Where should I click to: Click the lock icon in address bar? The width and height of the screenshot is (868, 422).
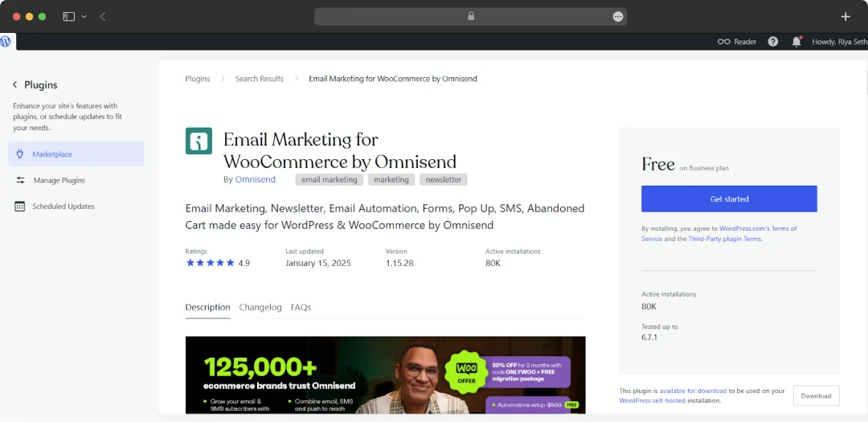(x=471, y=17)
